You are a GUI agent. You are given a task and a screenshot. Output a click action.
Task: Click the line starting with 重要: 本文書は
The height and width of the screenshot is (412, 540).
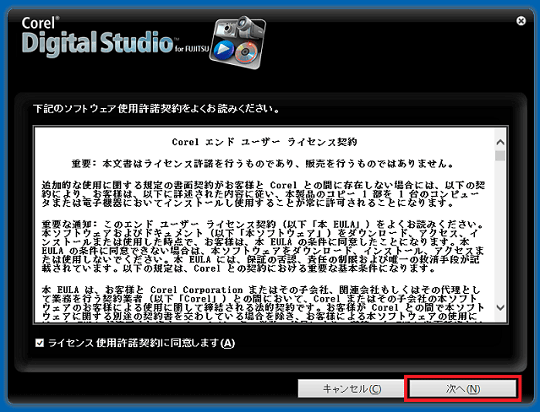point(262,164)
